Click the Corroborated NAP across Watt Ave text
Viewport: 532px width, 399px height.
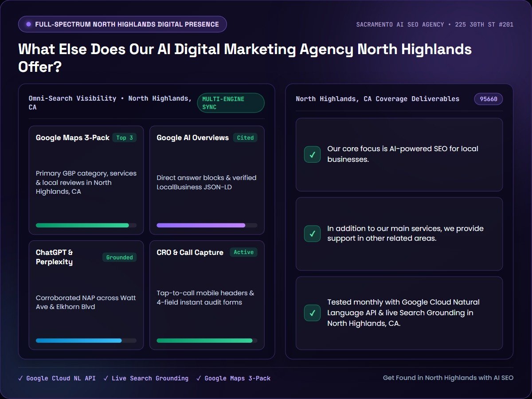(x=86, y=302)
